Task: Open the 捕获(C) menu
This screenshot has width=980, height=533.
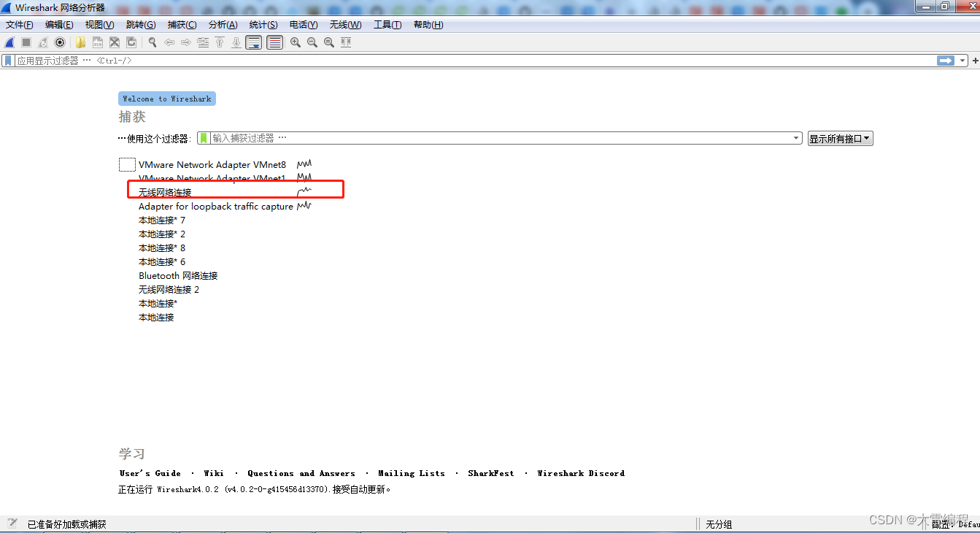Action: pos(182,25)
